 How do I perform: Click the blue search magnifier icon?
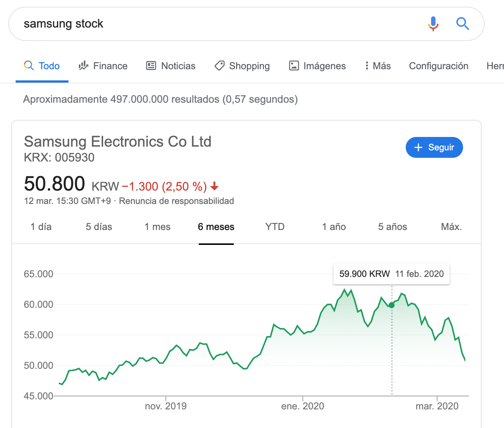point(463,24)
